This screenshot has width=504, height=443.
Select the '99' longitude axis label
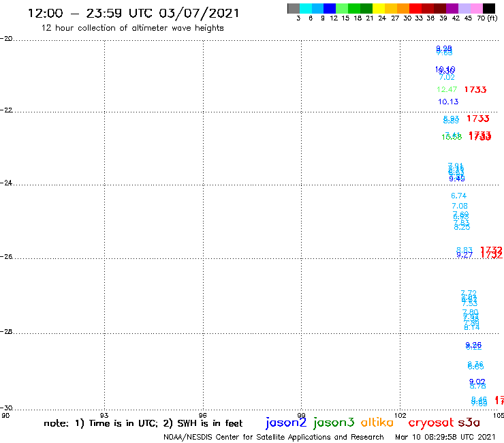tap(301, 415)
